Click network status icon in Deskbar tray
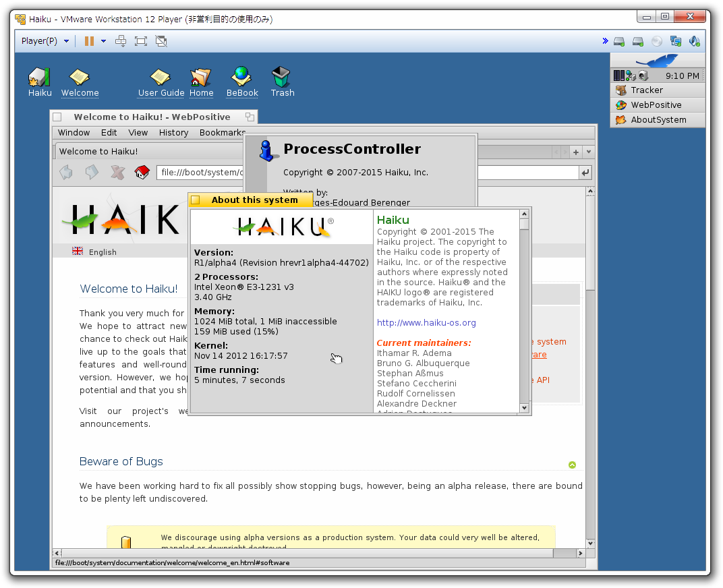 click(x=631, y=76)
